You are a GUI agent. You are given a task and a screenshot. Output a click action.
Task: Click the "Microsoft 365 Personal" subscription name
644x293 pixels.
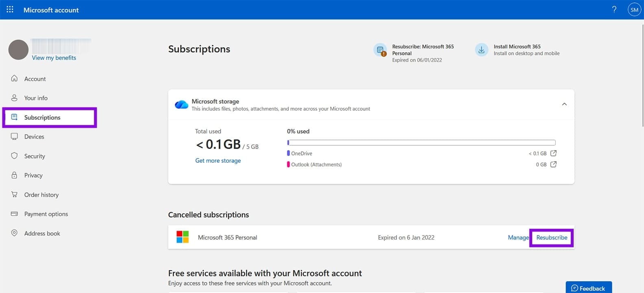(227, 238)
